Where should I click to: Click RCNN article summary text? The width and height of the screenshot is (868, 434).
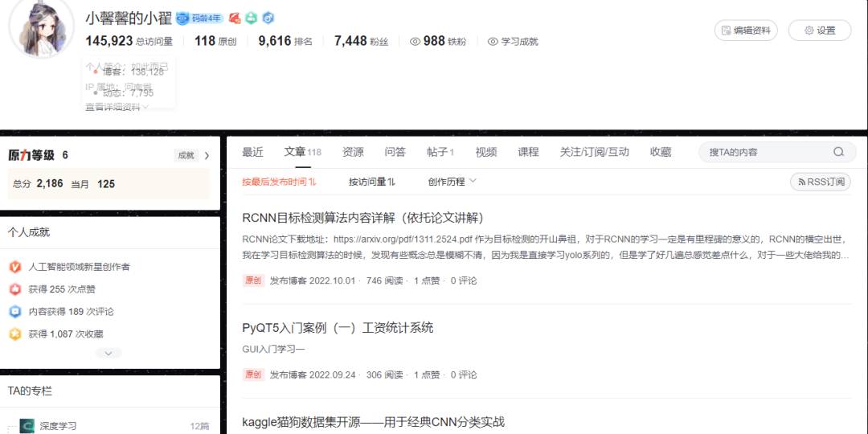(x=547, y=248)
